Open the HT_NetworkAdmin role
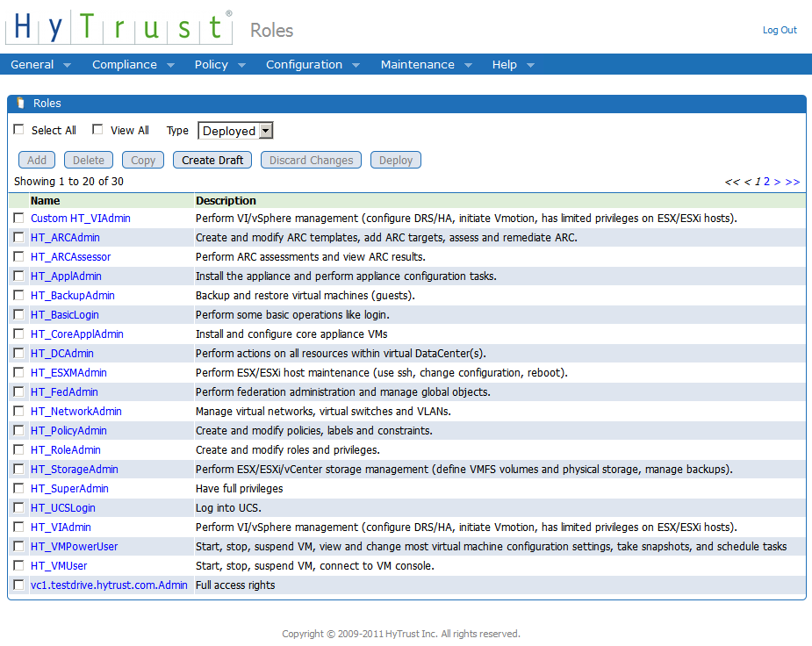The image size is (812, 646). pos(76,411)
